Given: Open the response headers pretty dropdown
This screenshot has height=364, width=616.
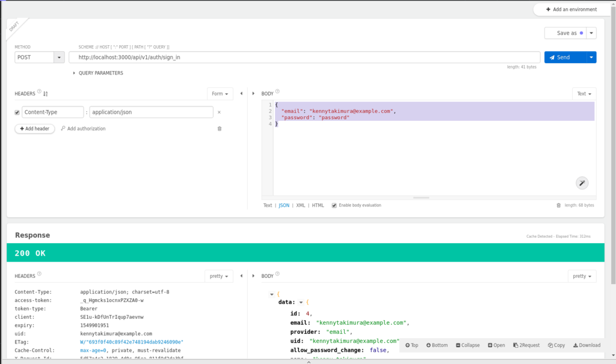Looking at the screenshot, I should (x=219, y=276).
